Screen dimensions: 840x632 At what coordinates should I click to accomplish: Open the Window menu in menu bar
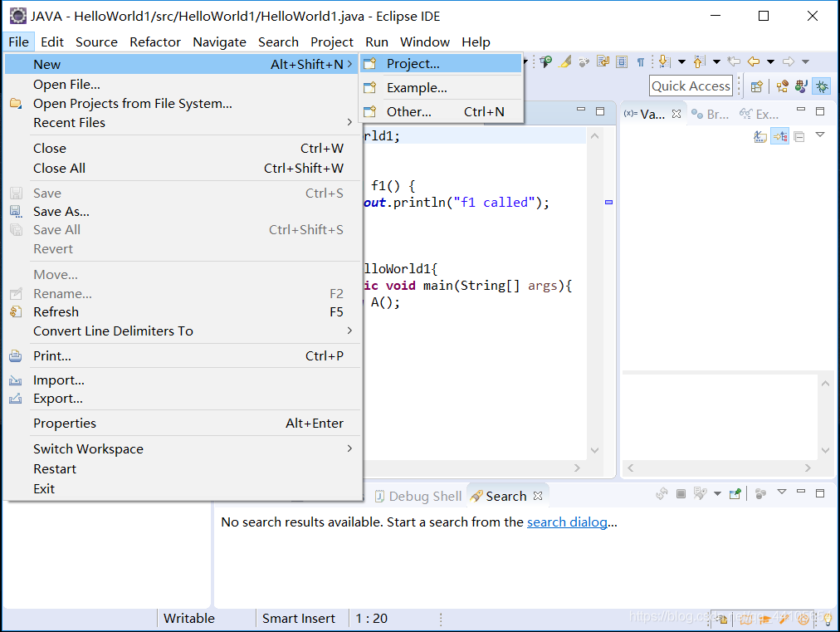point(425,42)
